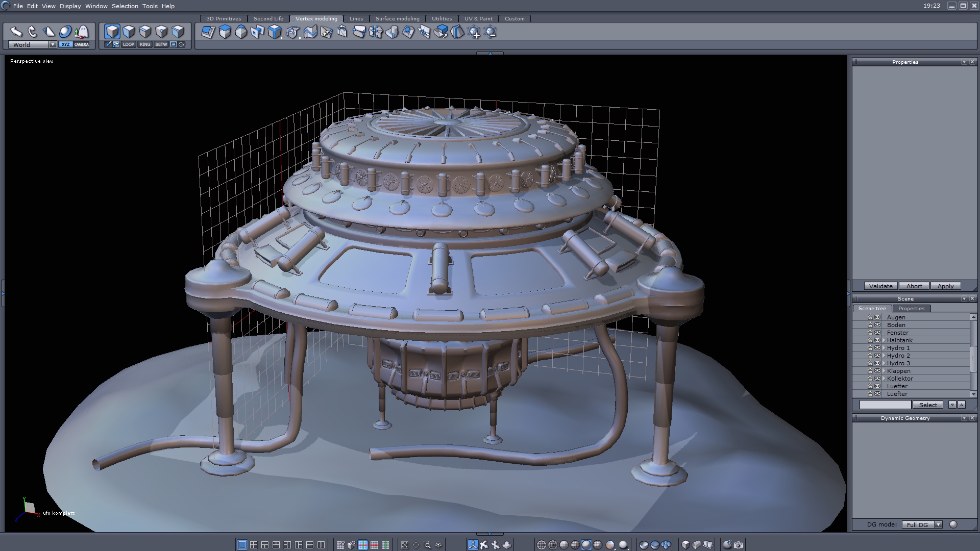
Task: Click the magnifier zoom icon in bottom bar
Action: tap(428, 545)
